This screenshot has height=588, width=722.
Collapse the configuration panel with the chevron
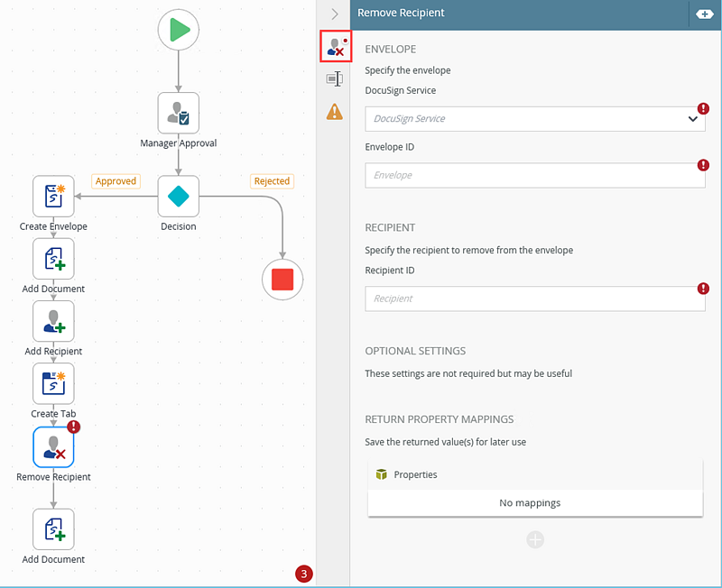(335, 14)
